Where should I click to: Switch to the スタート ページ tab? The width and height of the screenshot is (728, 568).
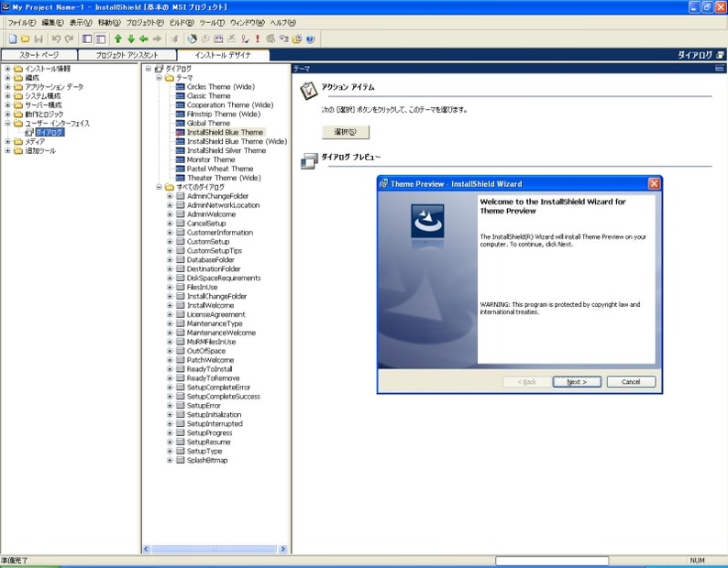[39, 55]
